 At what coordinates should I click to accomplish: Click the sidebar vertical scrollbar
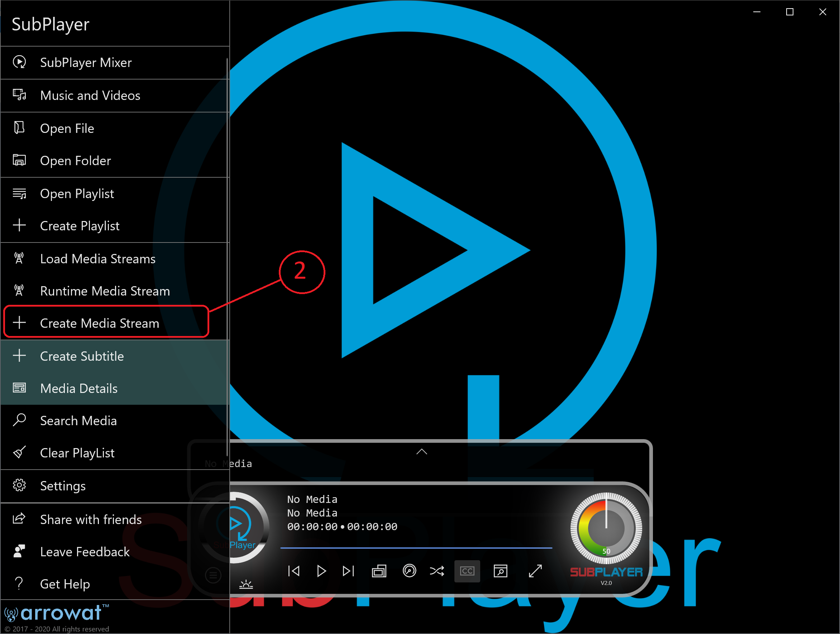tap(227, 256)
